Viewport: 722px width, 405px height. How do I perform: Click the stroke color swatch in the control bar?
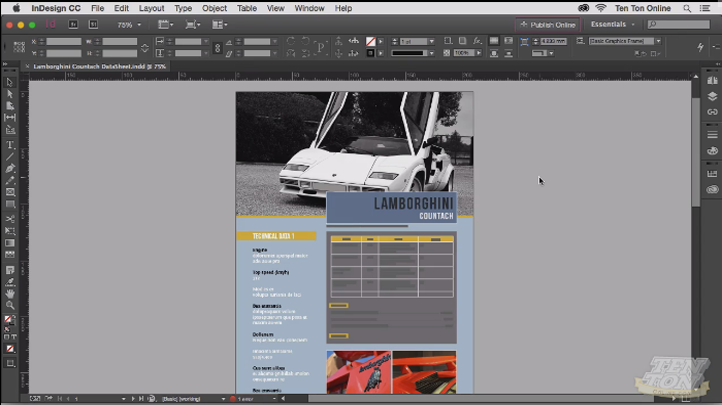pyautogui.click(x=371, y=53)
